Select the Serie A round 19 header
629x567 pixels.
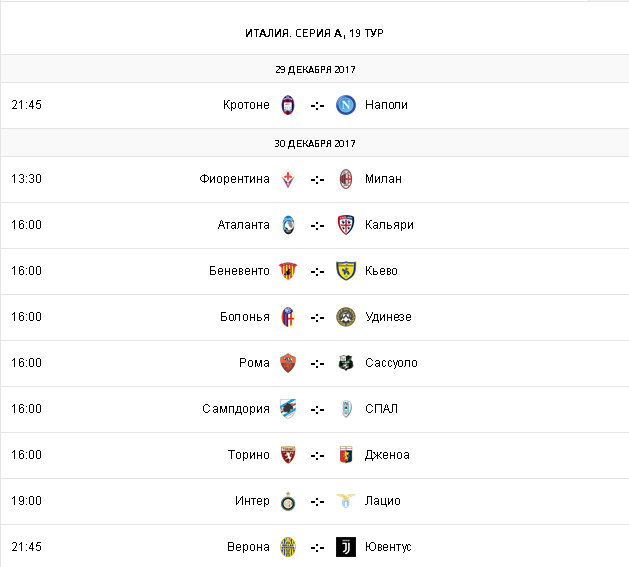click(x=315, y=33)
